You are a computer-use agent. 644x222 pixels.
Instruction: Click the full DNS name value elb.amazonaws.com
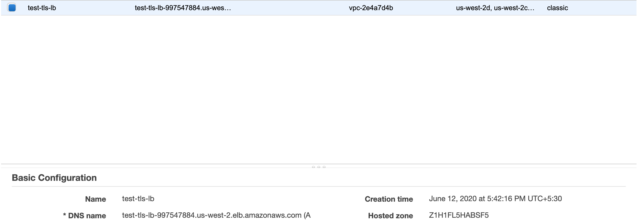pyautogui.click(x=211, y=215)
